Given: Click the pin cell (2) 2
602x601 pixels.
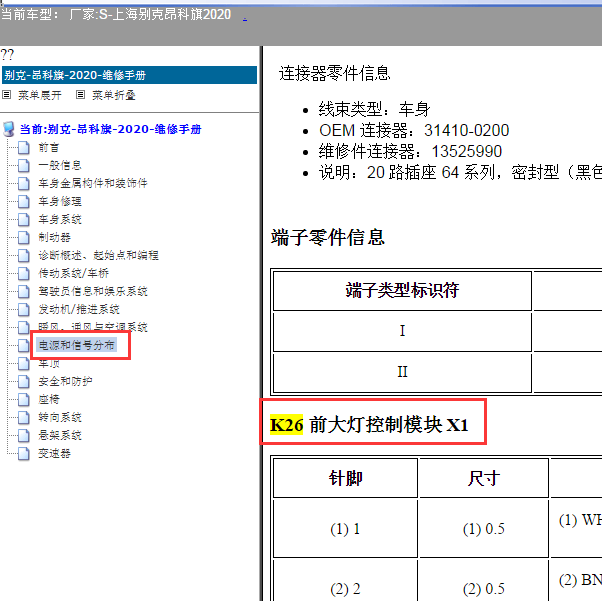Looking at the screenshot, I should point(345,580).
